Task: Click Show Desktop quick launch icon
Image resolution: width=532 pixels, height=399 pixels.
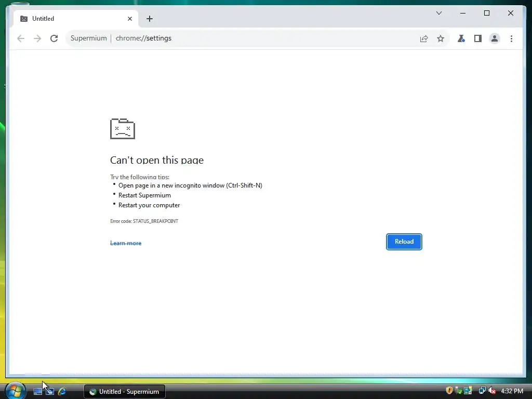Action: coord(37,391)
